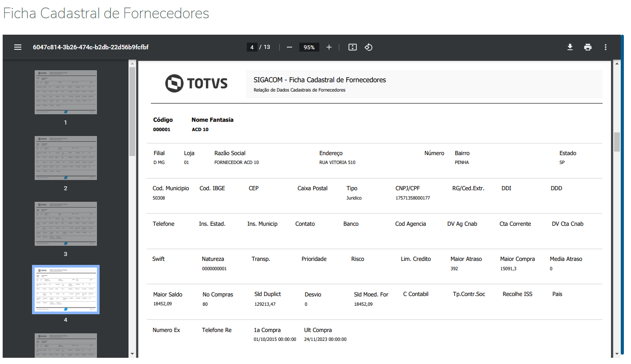Click 'Relação de Dados Cadastrais de Fornecedores' subtitle
Image resolution: width=631 pixels, height=364 pixels.
point(299,90)
